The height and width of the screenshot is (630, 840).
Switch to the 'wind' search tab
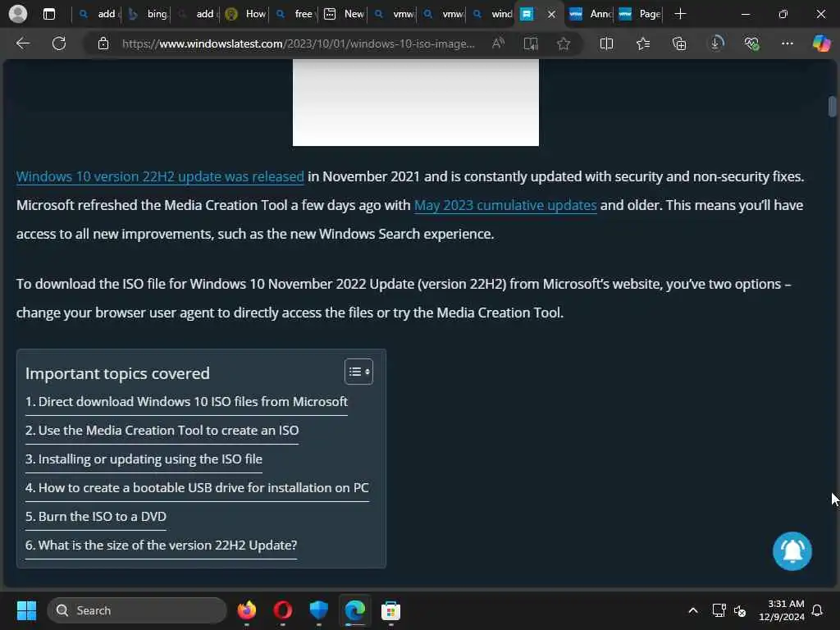492,14
